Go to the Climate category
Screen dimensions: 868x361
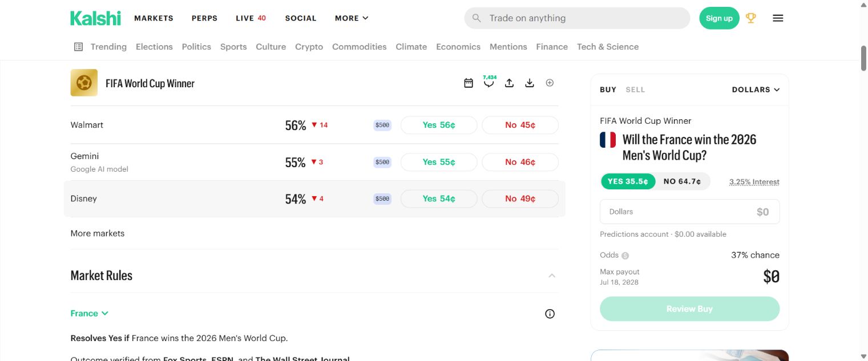click(x=411, y=47)
